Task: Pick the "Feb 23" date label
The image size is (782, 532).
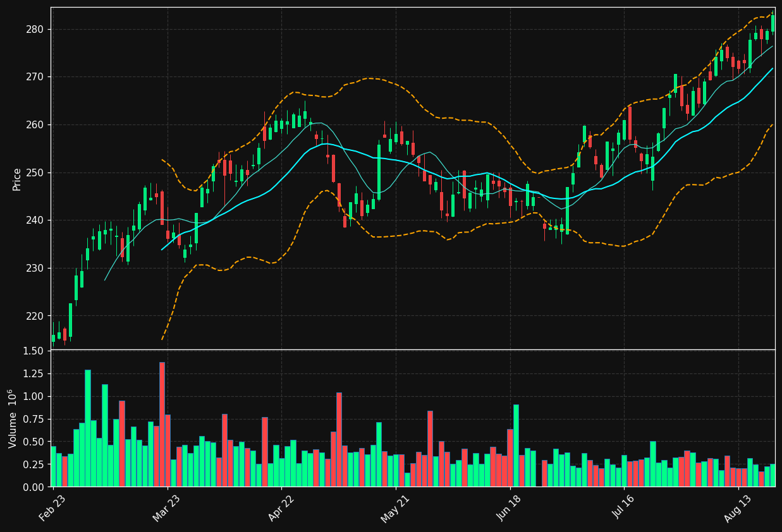Action: (52, 508)
